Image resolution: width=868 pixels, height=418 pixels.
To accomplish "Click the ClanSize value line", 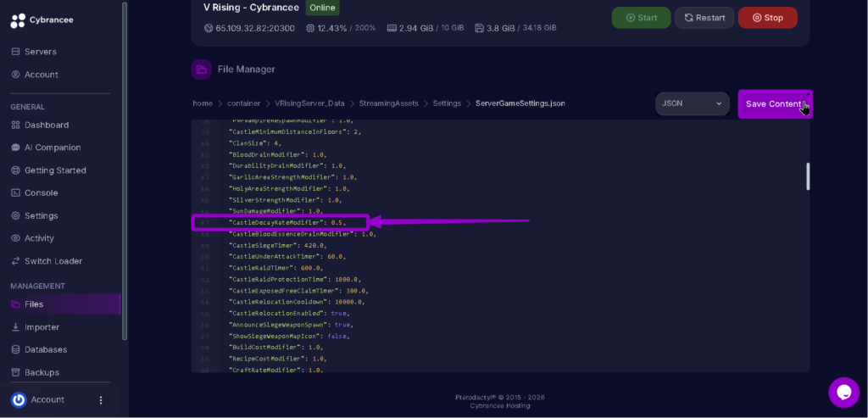I will coord(255,143).
